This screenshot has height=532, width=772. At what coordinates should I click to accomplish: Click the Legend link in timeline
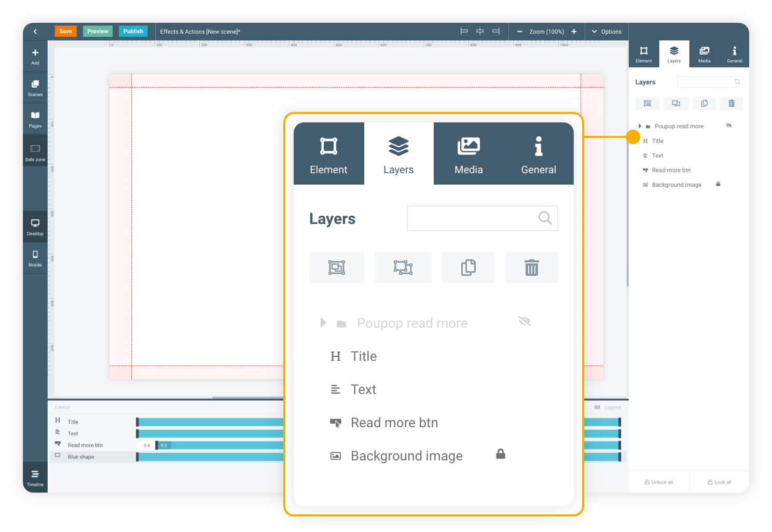(608, 408)
